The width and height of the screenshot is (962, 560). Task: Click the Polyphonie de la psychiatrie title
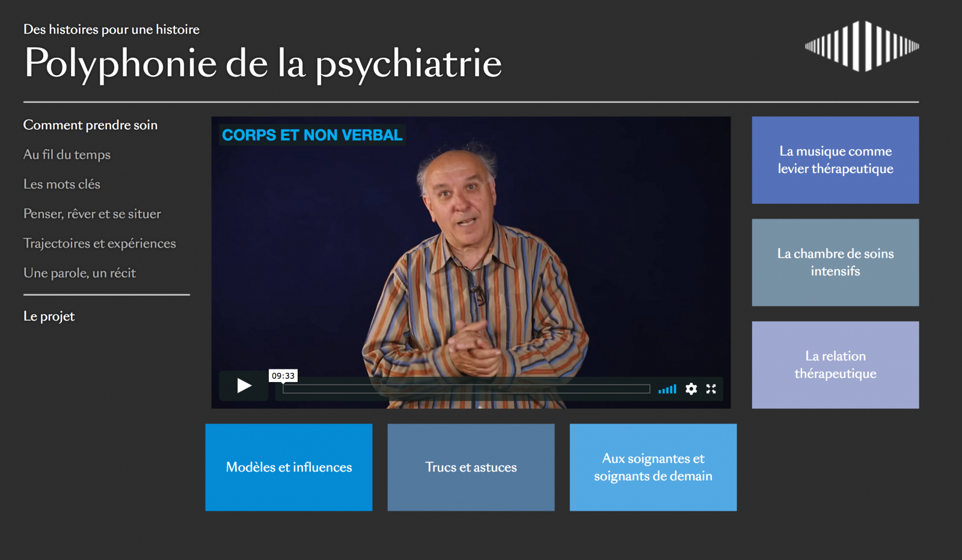coord(263,63)
